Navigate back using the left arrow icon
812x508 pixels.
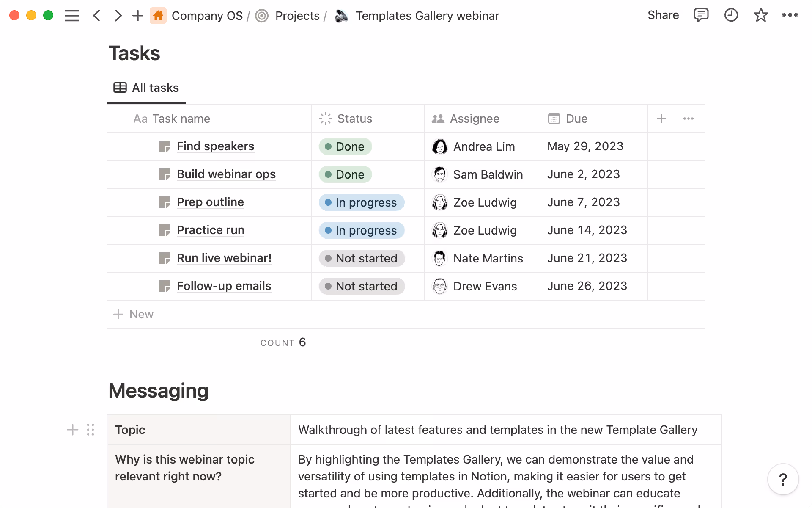96,15
